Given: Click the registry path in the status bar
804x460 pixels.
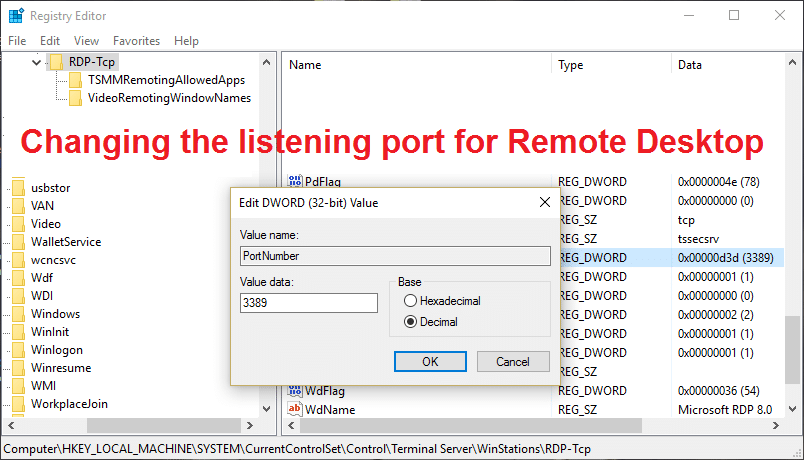Looking at the screenshot, I should pyautogui.click(x=297, y=449).
